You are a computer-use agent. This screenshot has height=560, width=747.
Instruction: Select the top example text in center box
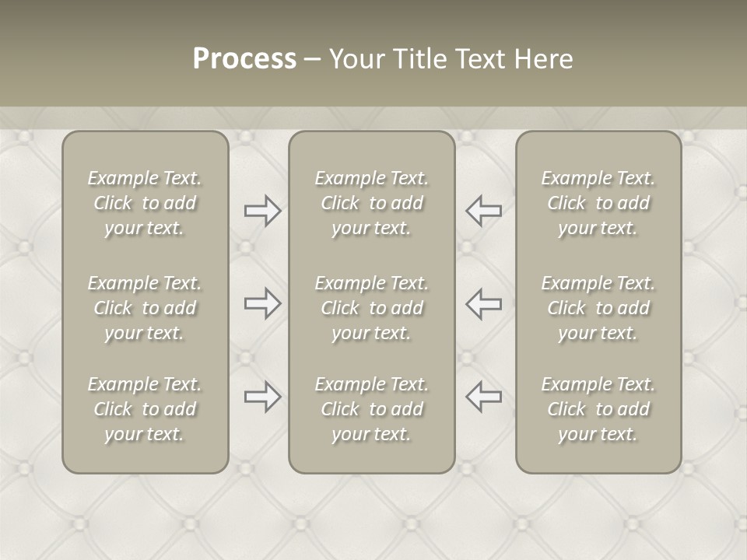[x=372, y=203]
